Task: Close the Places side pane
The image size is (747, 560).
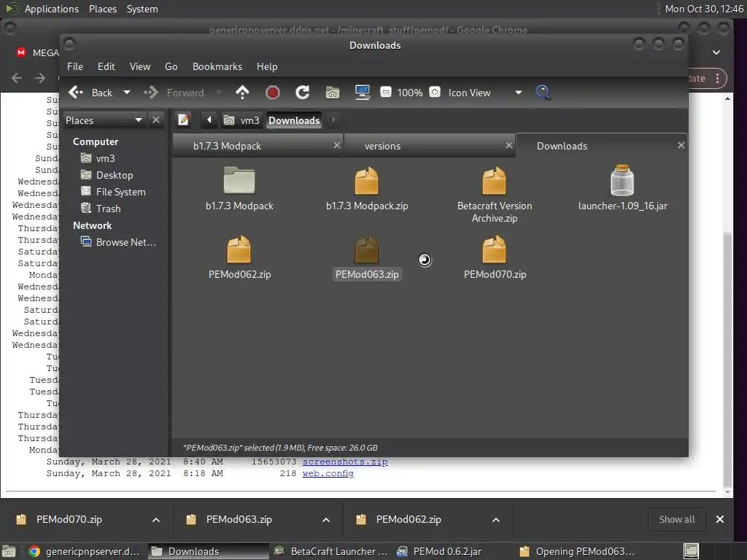Action: tap(156, 120)
